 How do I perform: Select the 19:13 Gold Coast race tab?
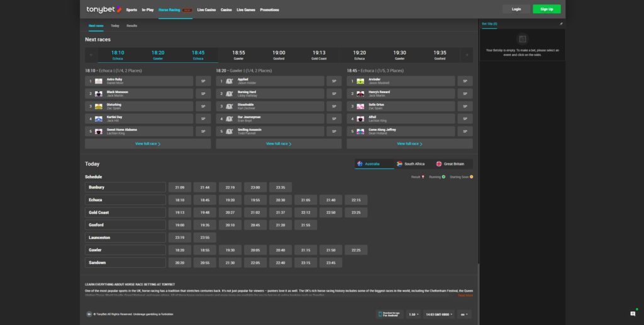pyautogui.click(x=319, y=55)
